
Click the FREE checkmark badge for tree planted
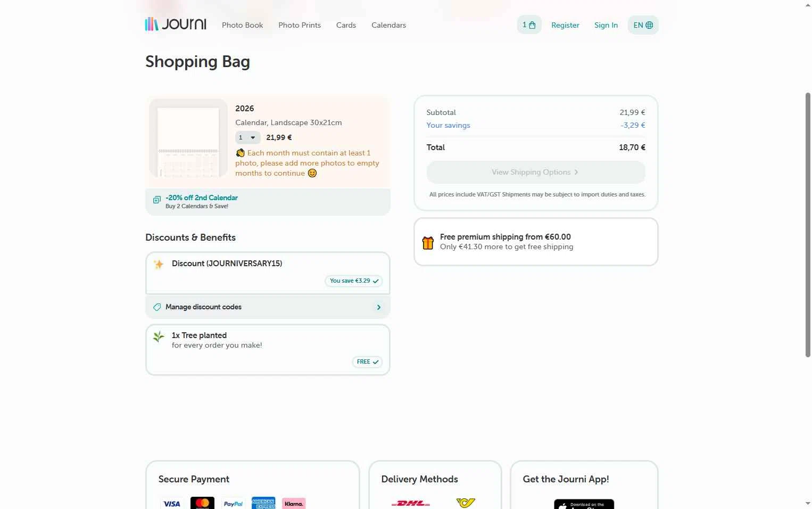click(x=367, y=362)
